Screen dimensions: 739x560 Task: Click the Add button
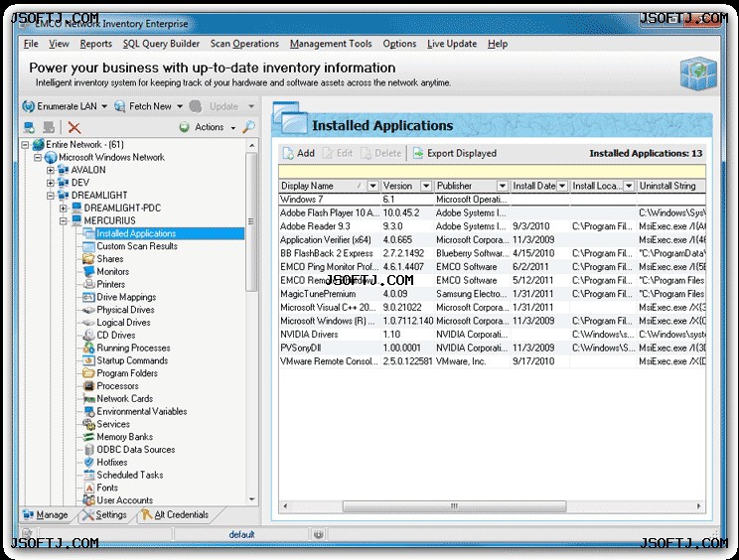(x=299, y=153)
